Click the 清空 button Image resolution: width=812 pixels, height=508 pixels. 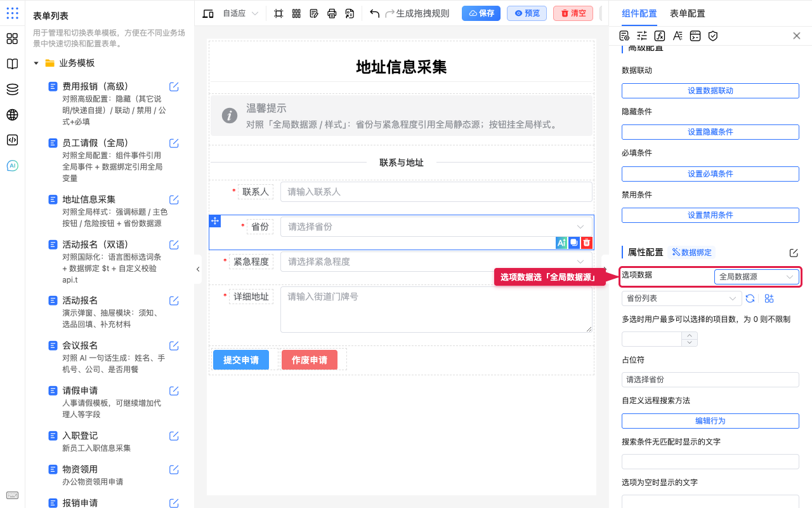pos(573,13)
